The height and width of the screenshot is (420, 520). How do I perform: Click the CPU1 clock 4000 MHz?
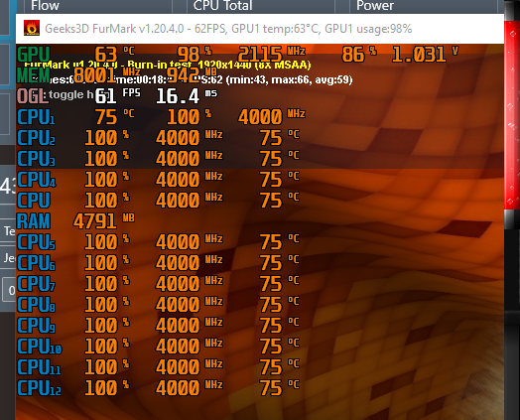[x=272, y=117]
